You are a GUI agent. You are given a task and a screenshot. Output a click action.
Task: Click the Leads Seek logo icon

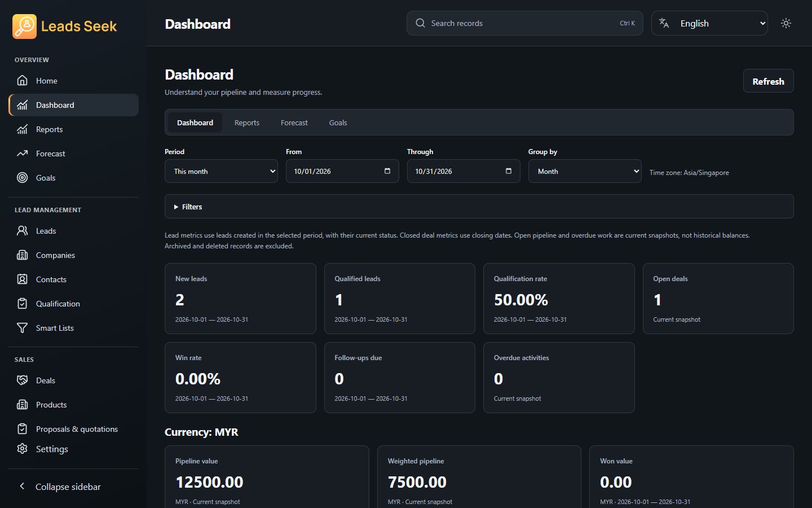pyautogui.click(x=24, y=27)
